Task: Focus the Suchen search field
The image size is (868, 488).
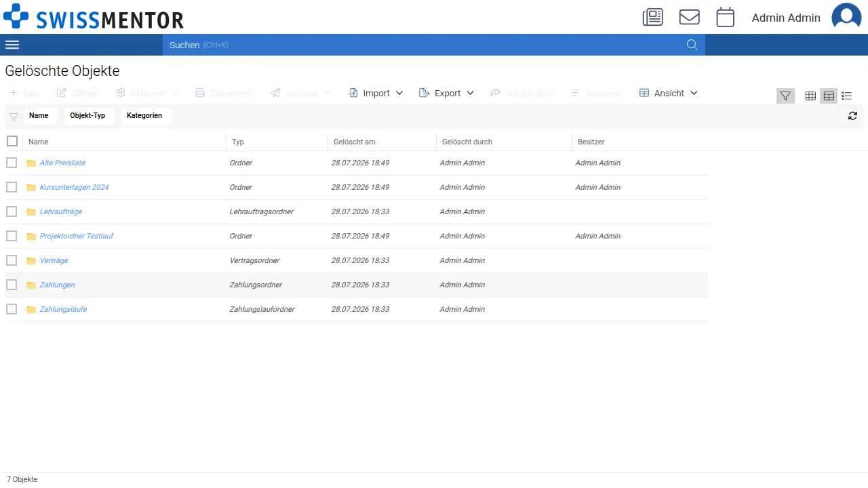Action: (424, 45)
